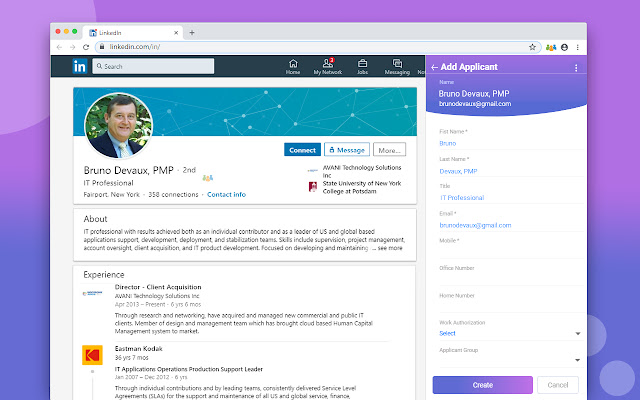The image size is (640, 400).
Task: Open the Chrome profile avatar icon
Action: coord(564,47)
